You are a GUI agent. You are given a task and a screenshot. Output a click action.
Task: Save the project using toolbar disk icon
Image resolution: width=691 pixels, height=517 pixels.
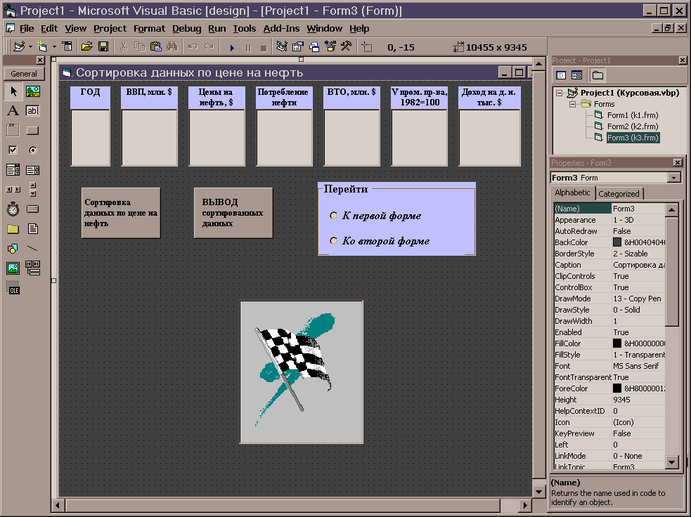[x=102, y=46]
